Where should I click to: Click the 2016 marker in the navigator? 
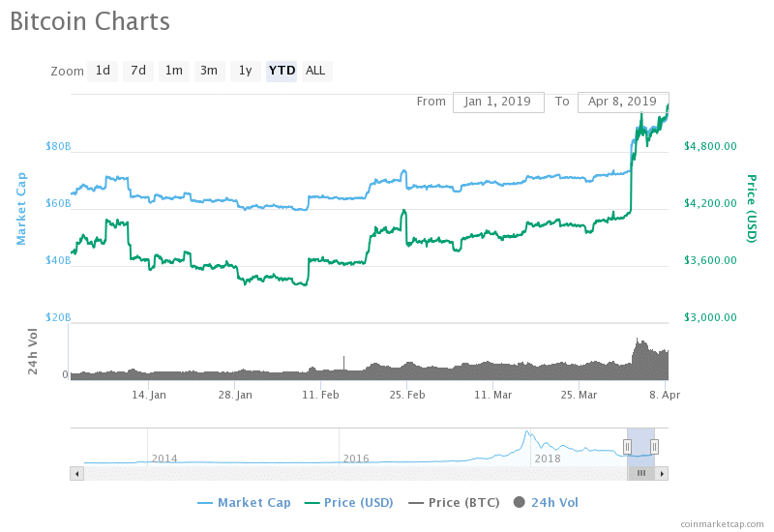click(x=356, y=458)
